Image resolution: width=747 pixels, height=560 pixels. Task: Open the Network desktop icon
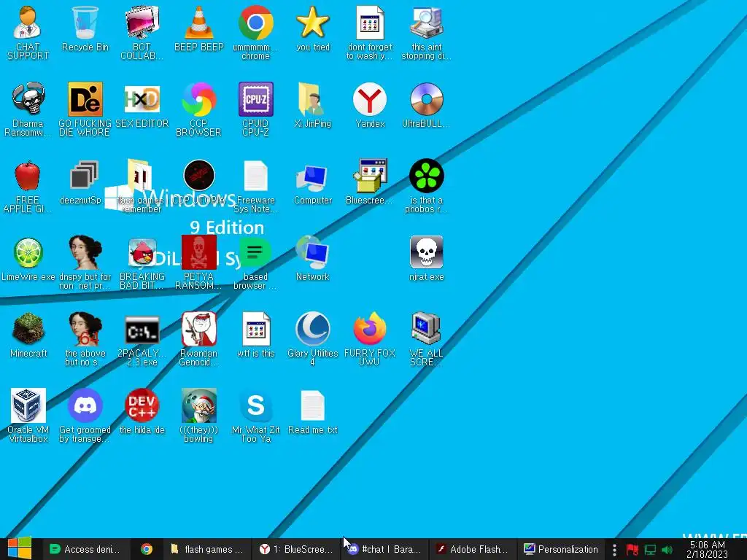[x=312, y=258]
